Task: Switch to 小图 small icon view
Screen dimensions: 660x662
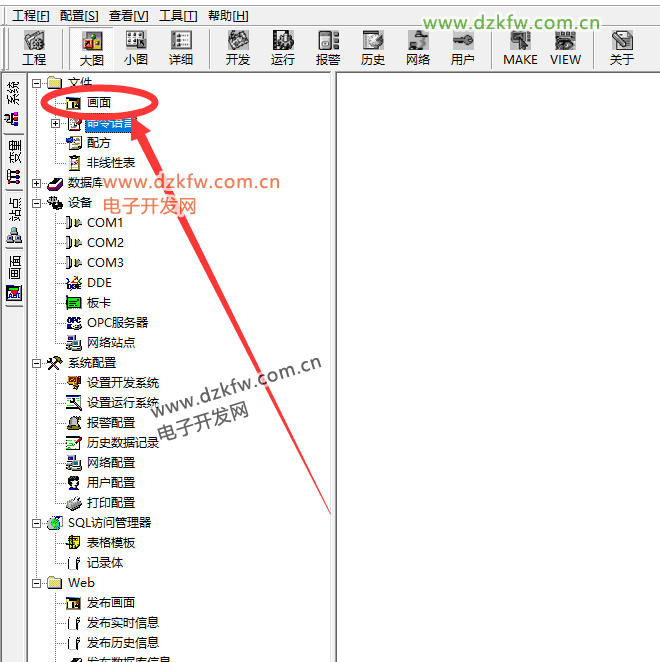Action: pos(136,47)
